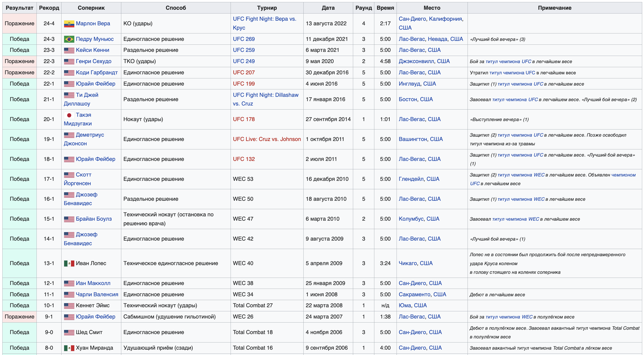Open the red UFC 132 link
Image resolution: width=644 pixels, height=355 pixels.
pyautogui.click(x=244, y=159)
